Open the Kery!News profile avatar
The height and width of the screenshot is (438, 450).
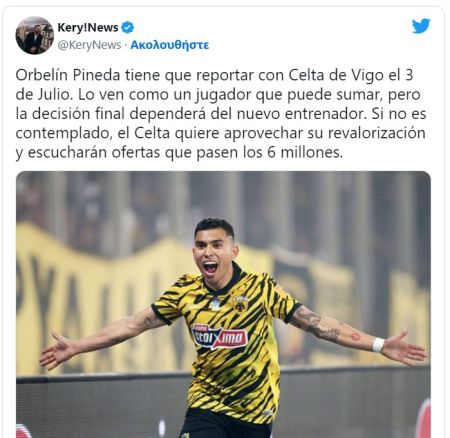[35, 35]
